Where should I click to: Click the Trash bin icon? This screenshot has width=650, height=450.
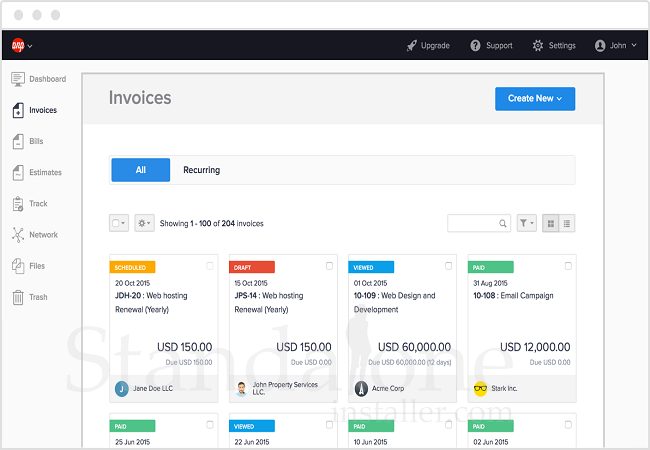point(18,297)
